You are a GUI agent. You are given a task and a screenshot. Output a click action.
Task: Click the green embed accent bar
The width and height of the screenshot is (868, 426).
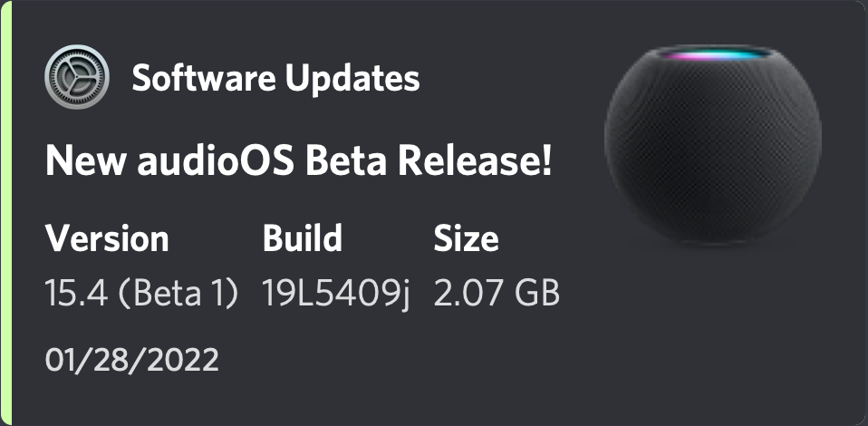(5, 213)
